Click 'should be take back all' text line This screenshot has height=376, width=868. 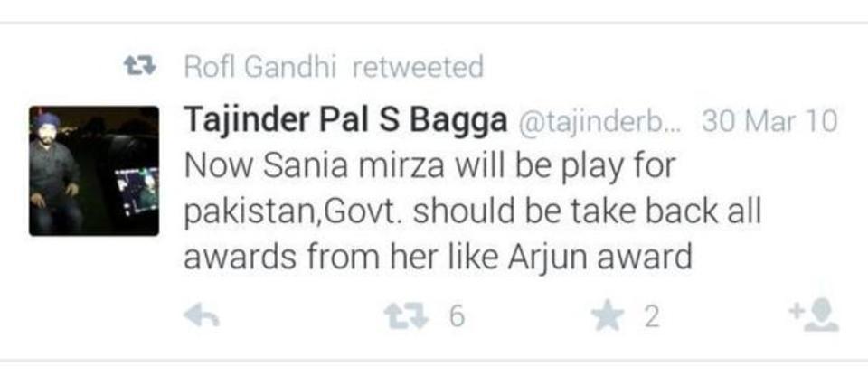click(x=588, y=212)
